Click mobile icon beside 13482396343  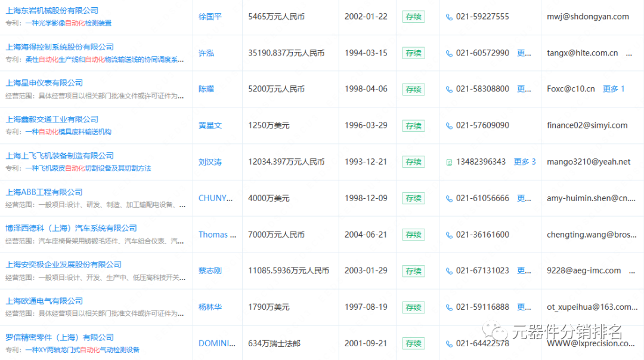coord(450,162)
